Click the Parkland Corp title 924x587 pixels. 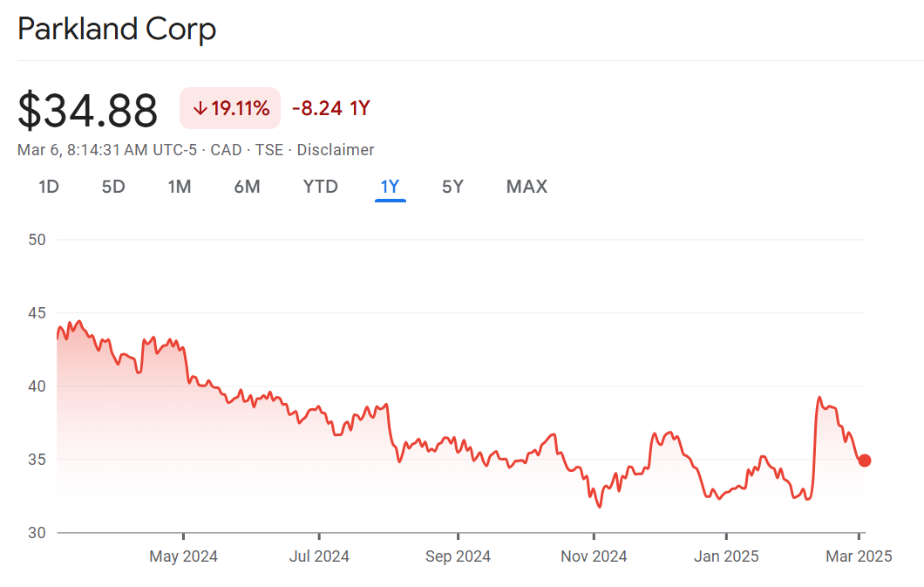(117, 30)
